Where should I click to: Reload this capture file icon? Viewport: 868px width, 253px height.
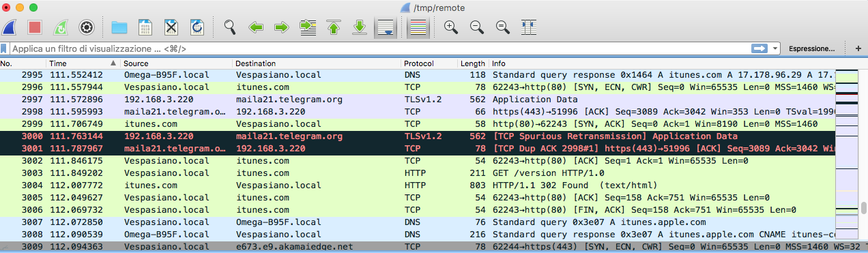(x=197, y=27)
